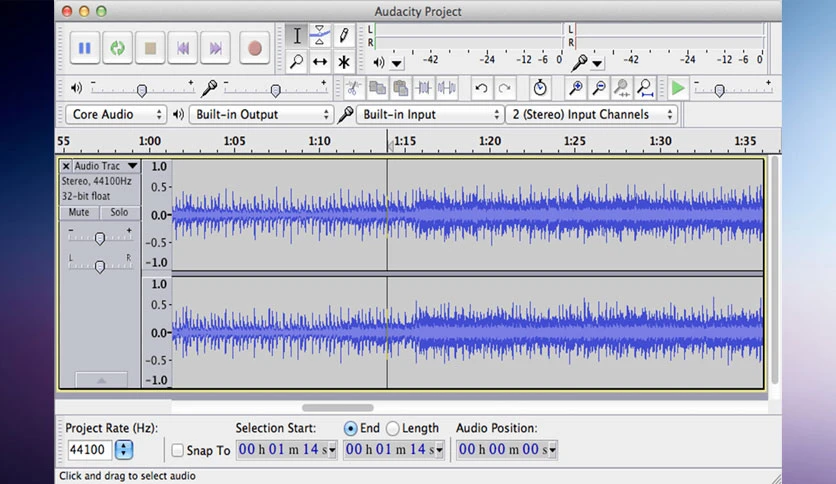Click the track gain slider knob

[100, 238]
